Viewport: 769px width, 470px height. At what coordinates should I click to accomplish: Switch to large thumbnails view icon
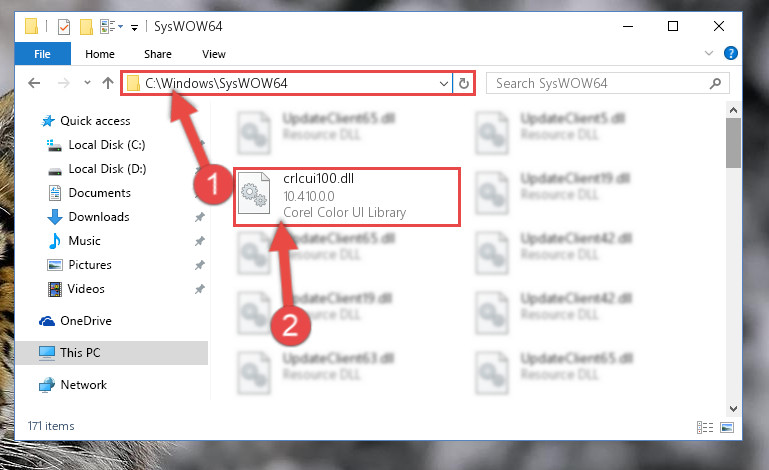coord(727,427)
